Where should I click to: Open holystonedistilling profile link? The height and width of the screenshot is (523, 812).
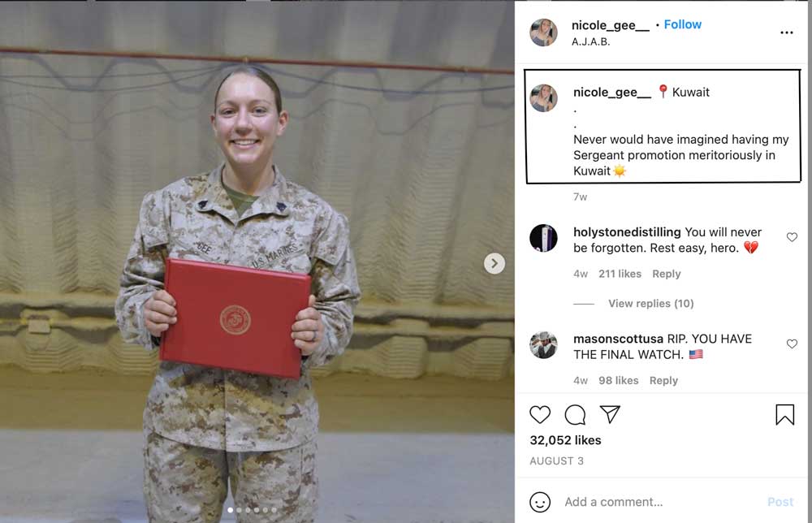point(627,232)
